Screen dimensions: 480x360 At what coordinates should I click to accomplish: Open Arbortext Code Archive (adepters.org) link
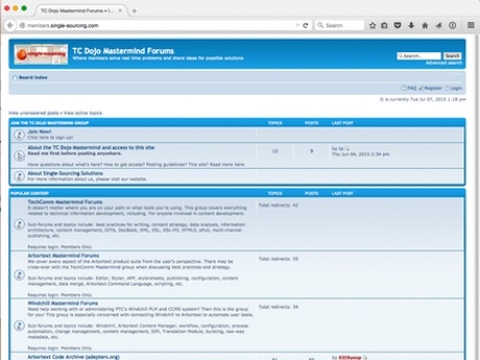73,357
